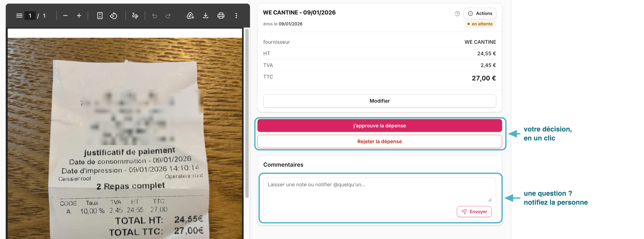Save the document to Google Drive
The image size is (644, 239).
pos(190,16)
